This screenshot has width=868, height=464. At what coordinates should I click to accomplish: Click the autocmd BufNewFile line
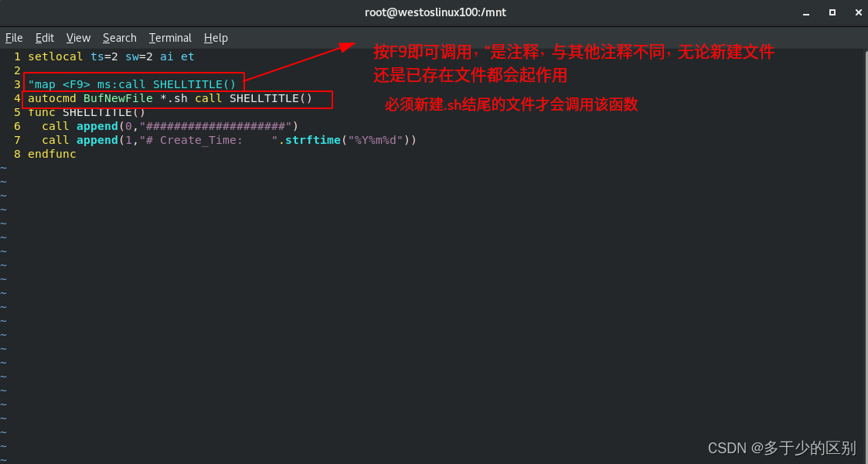(170, 98)
